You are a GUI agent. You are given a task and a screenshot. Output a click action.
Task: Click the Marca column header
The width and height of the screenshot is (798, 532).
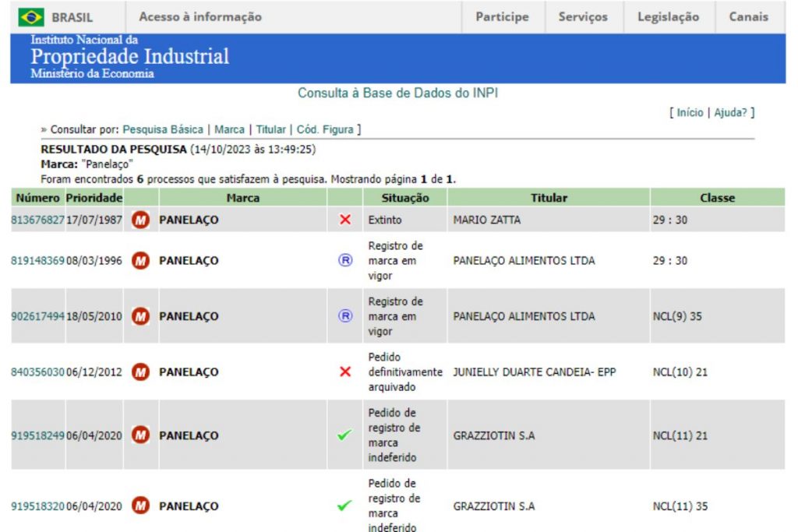coord(243,198)
